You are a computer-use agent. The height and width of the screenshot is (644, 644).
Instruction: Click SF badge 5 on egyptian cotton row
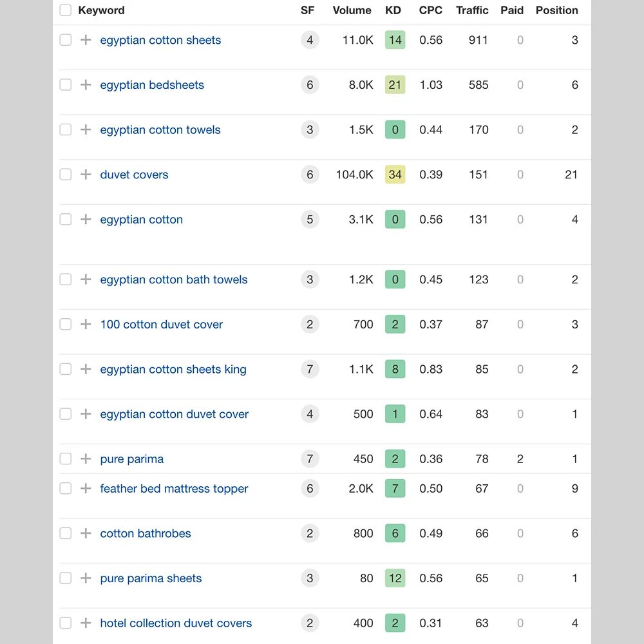[310, 220]
